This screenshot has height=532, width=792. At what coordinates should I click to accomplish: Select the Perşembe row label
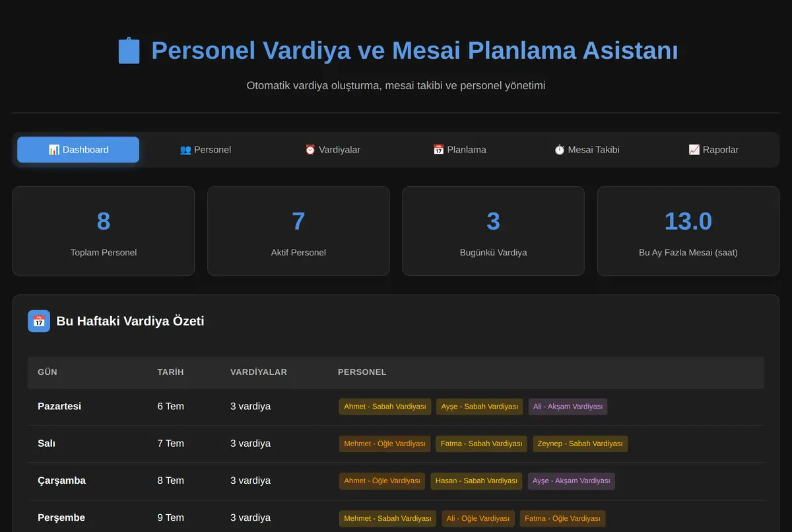pos(61,518)
